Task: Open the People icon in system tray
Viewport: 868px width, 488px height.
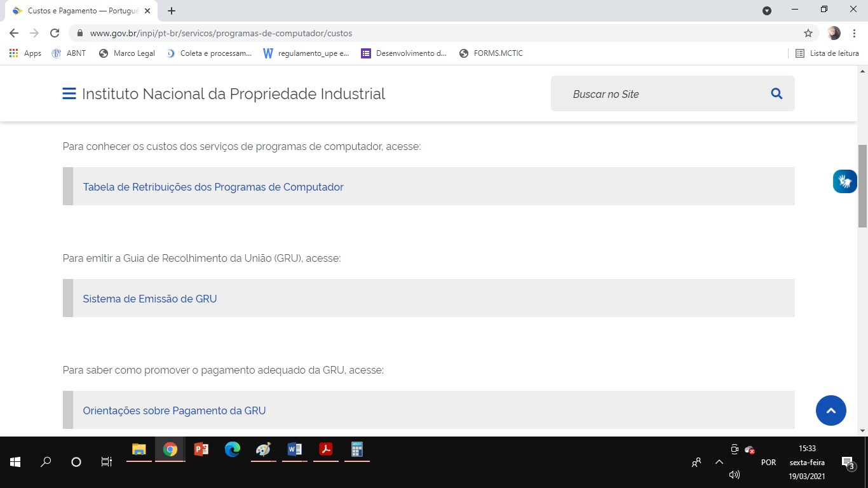Action: point(696,463)
